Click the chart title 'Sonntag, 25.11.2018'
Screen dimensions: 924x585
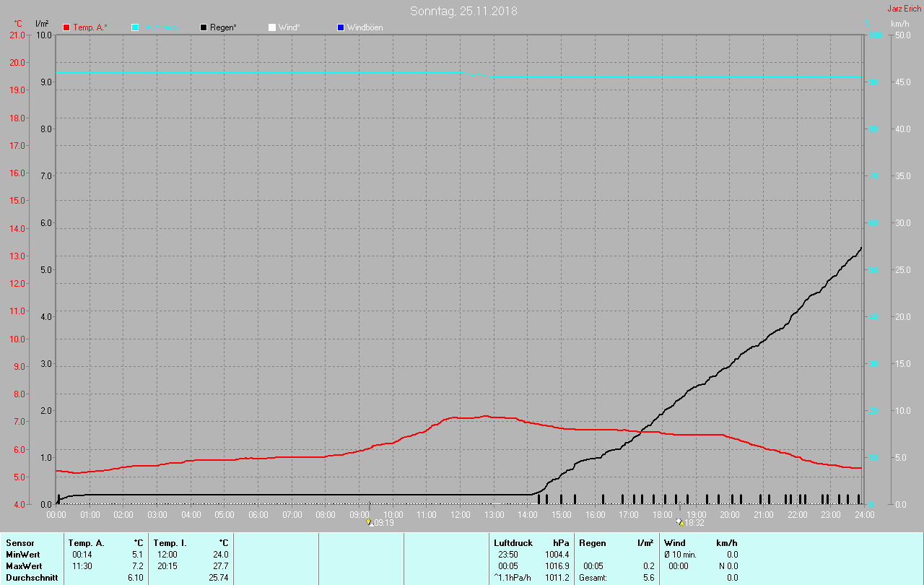[x=463, y=11]
